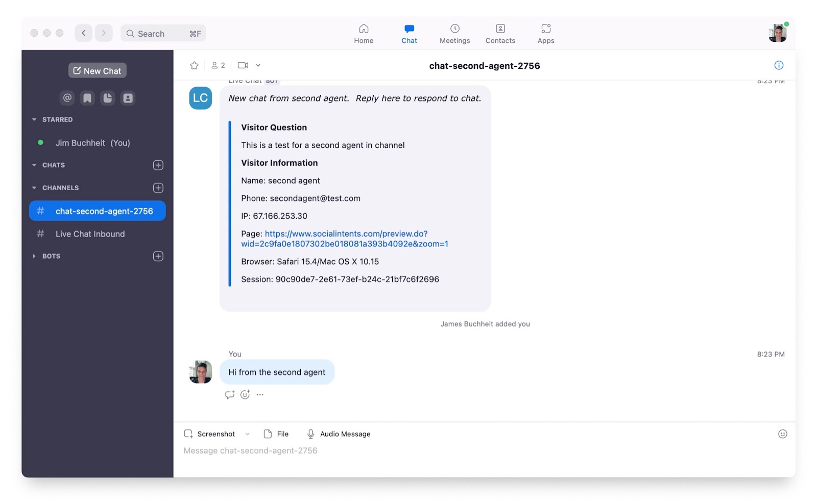
Task: Collapse the STARRED section
Action: point(34,119)
